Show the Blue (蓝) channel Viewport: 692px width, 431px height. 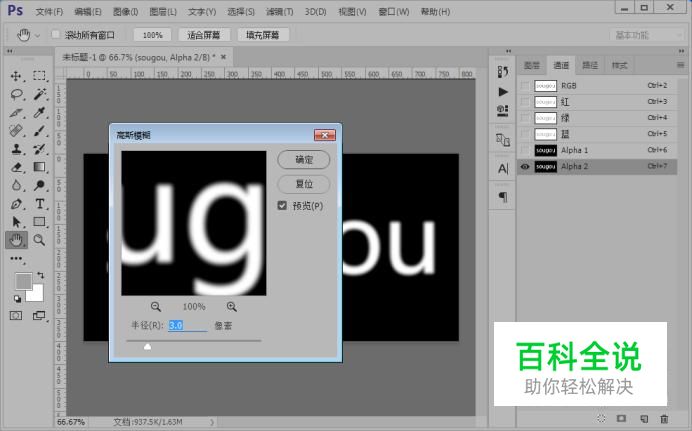[x=525, y=134]
